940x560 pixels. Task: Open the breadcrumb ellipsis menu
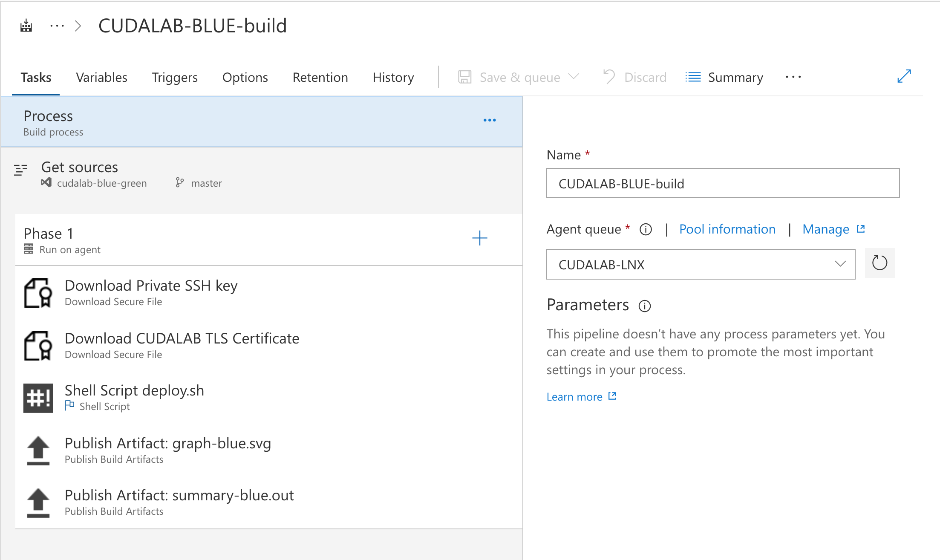click(x=57, y=26)
